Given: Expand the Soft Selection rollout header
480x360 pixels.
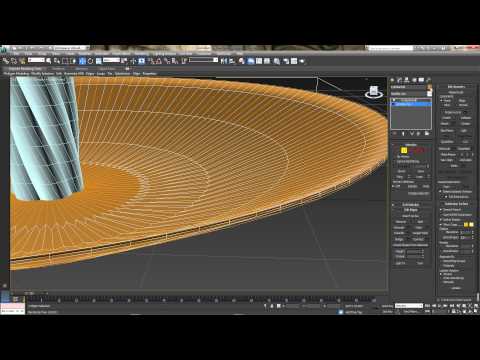Looking at the screenshot, I should tap(411, 204).
